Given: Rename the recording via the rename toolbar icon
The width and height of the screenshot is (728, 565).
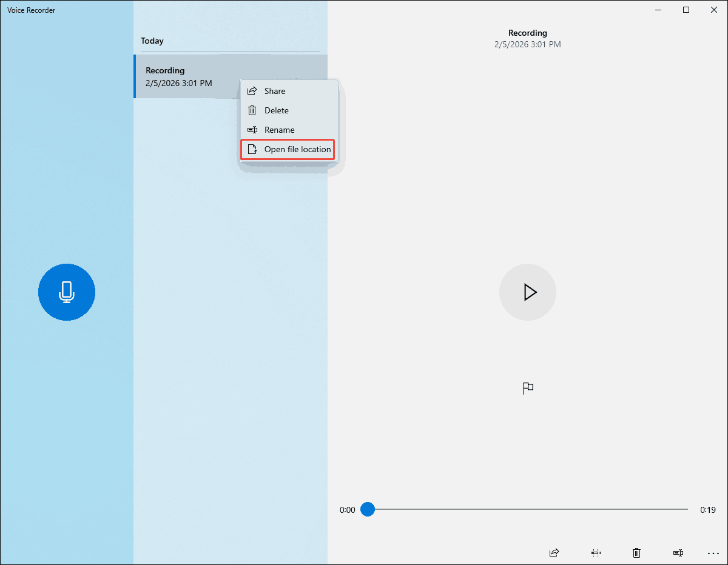Looking at the screenshot, I should pos(678,552).
